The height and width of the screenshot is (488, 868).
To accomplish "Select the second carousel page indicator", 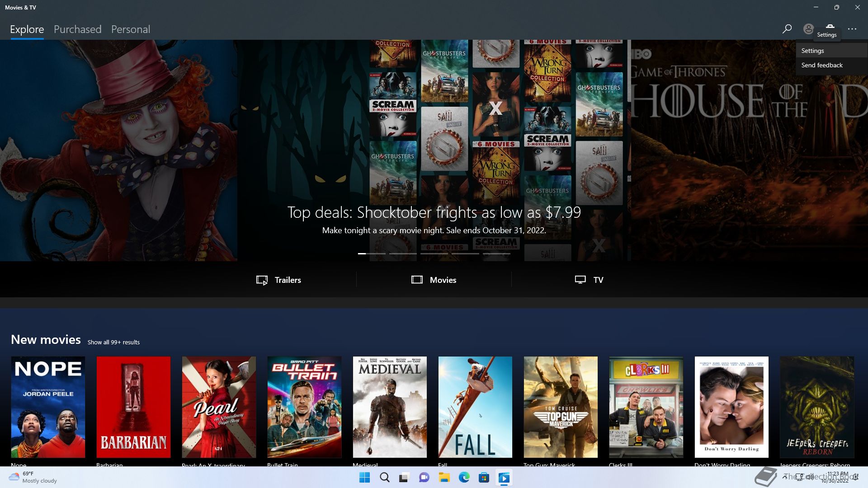I will [403, 253].
